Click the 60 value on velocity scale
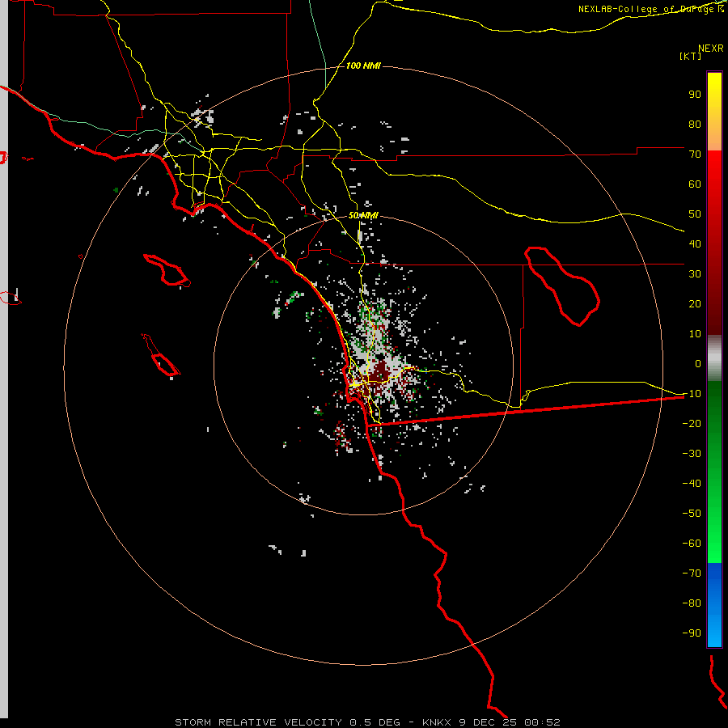This screenshot has height=728, width=728. point(695,184)
